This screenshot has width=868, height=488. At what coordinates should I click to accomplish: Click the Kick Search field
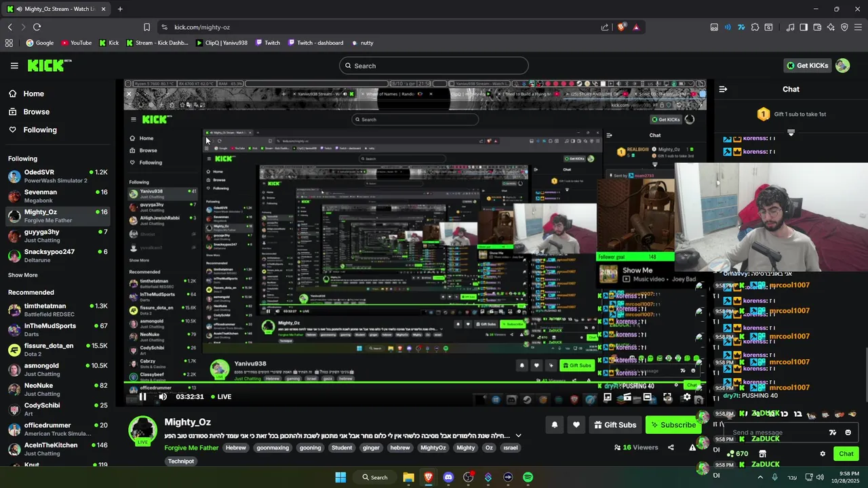point(434,66)
